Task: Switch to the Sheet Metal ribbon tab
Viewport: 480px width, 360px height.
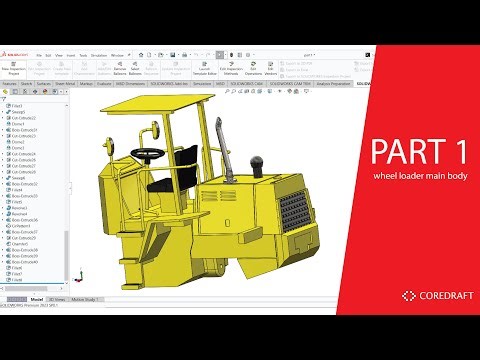Action: point(65,84)
